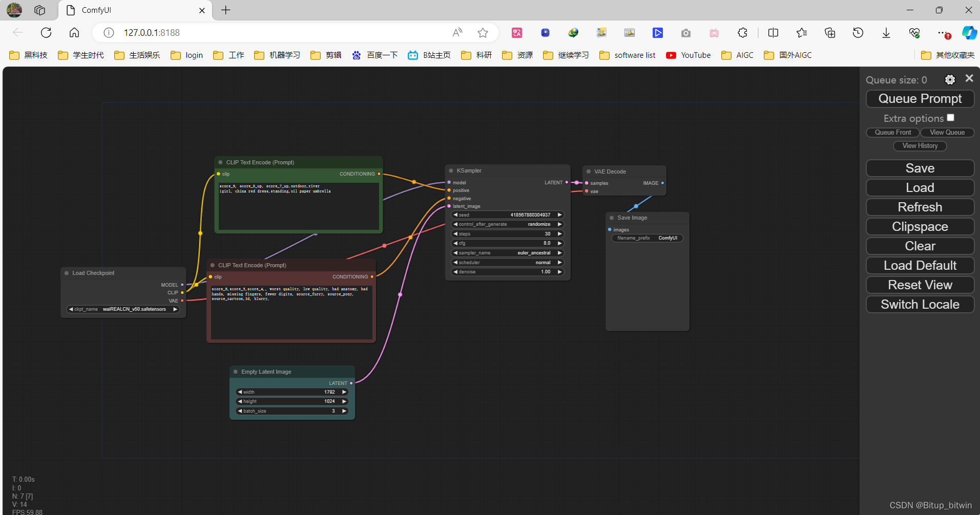Collapse the Load Checkpoint node dot

coord(67,273)
